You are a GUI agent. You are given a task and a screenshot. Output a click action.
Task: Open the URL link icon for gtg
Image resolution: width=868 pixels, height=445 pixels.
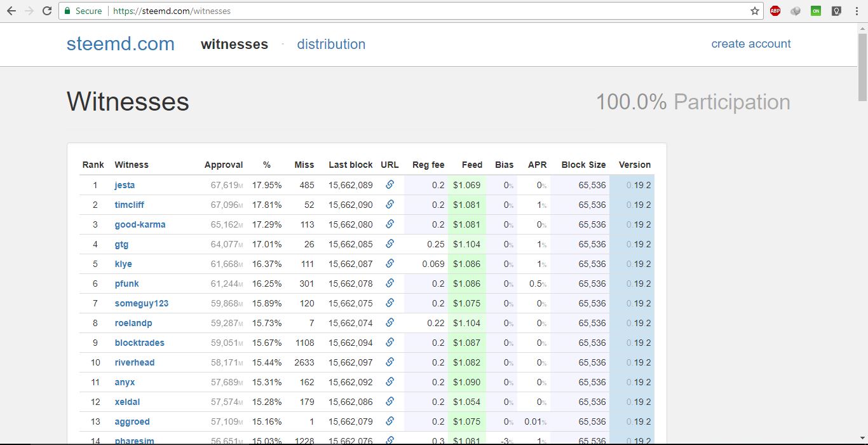click(390, 244)
